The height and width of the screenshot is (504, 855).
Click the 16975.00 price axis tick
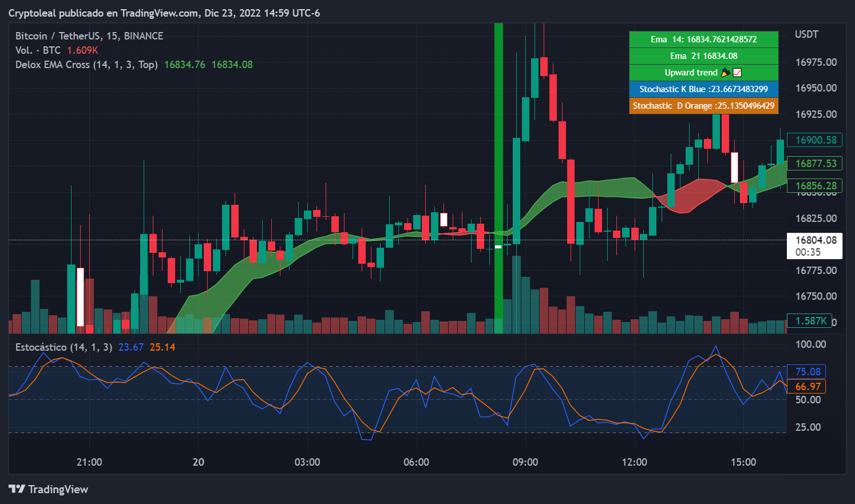(816, 62)
